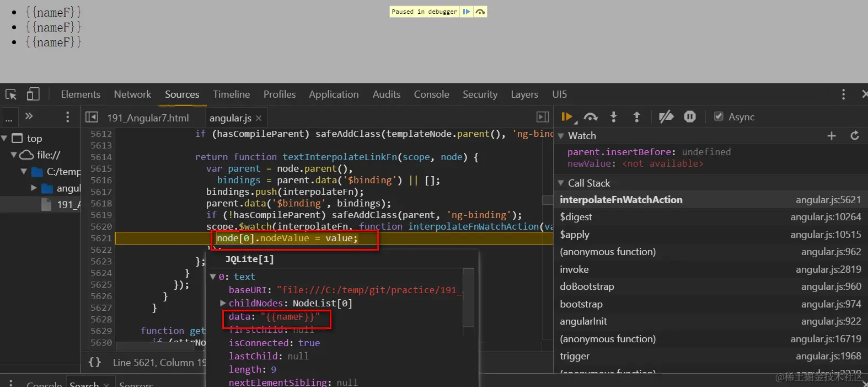Click the data: "{{nameF}}" property row
The height and width of the screenshot is (387, 868).
coord(274,317)
